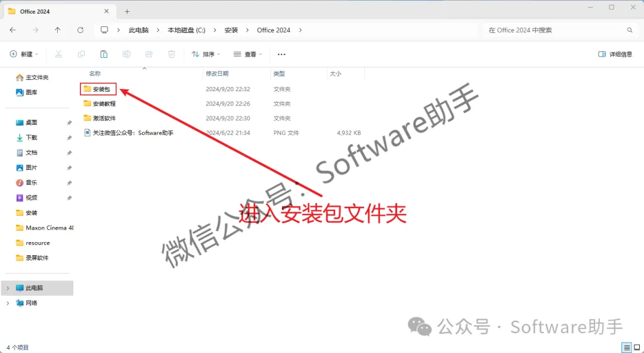
Task: Click the Delete trash can icon
Action: tap(172, 54)
